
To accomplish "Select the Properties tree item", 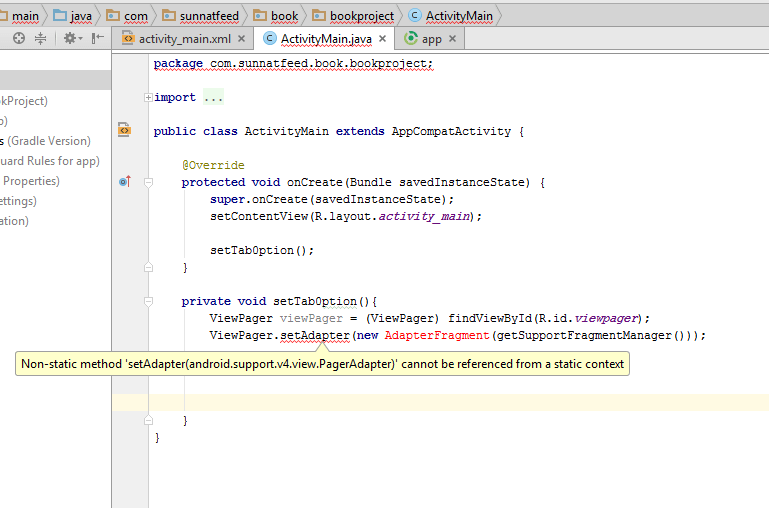I will tap(30, 181).
